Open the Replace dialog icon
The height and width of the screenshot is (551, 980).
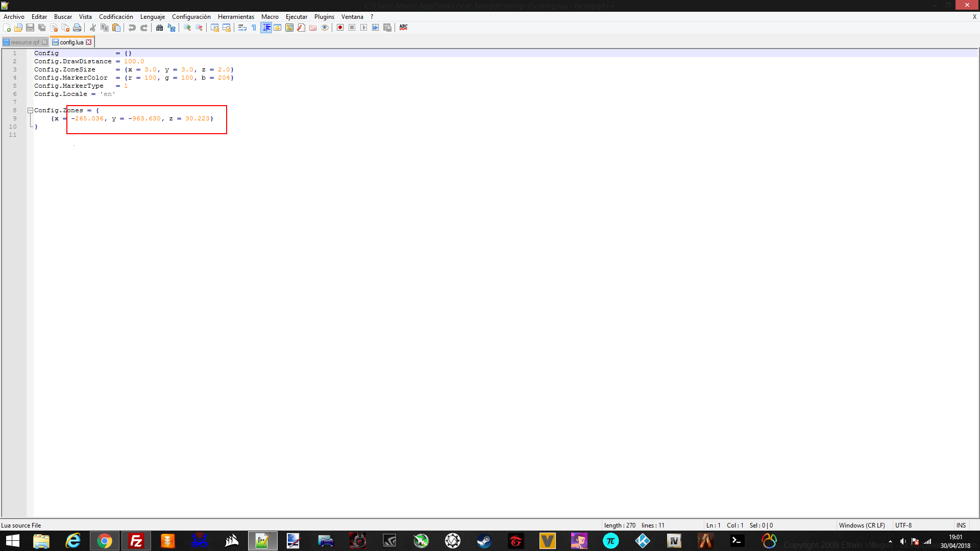(x=171, y=28)
